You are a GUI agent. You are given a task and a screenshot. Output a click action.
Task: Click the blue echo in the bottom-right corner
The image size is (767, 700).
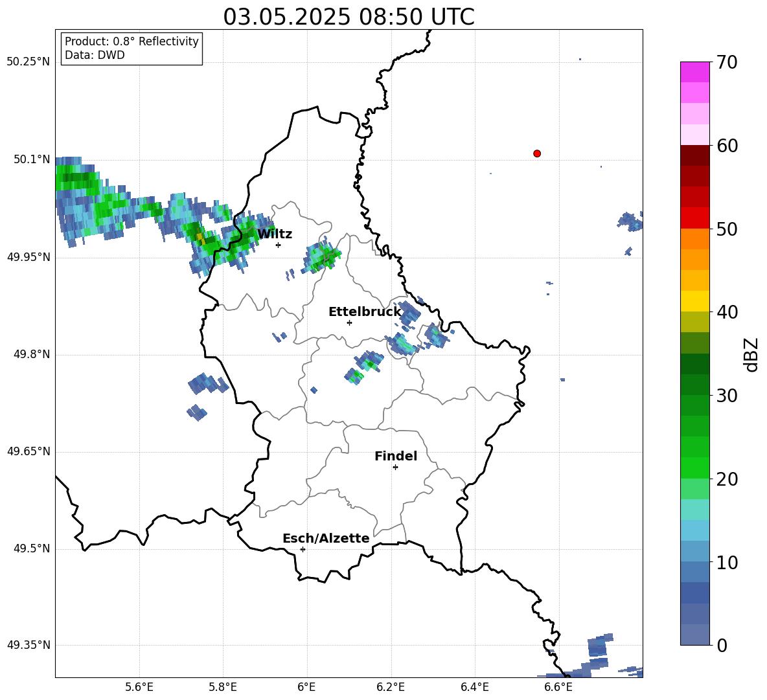pyautogui.click(x=599, y=646)
